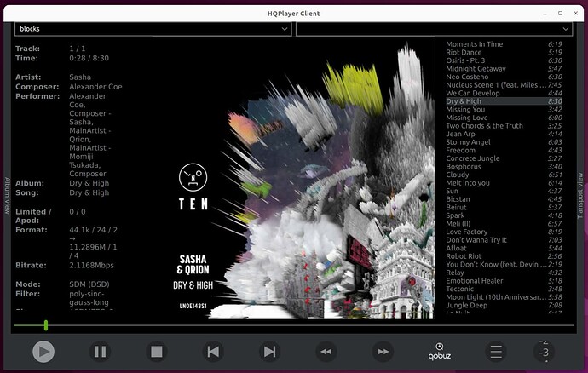Select Bosphorus in the playlist

504,166
